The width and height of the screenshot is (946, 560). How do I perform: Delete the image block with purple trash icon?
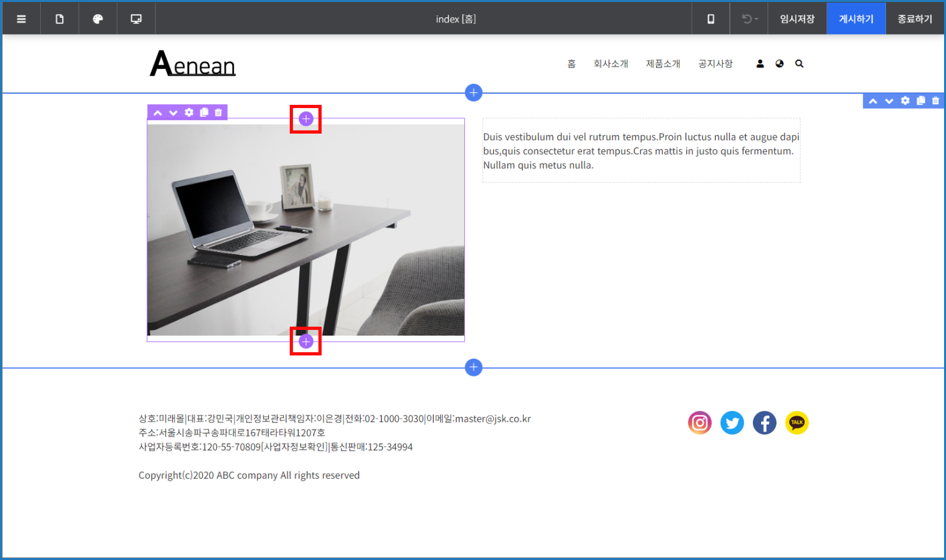click(219, 113)
